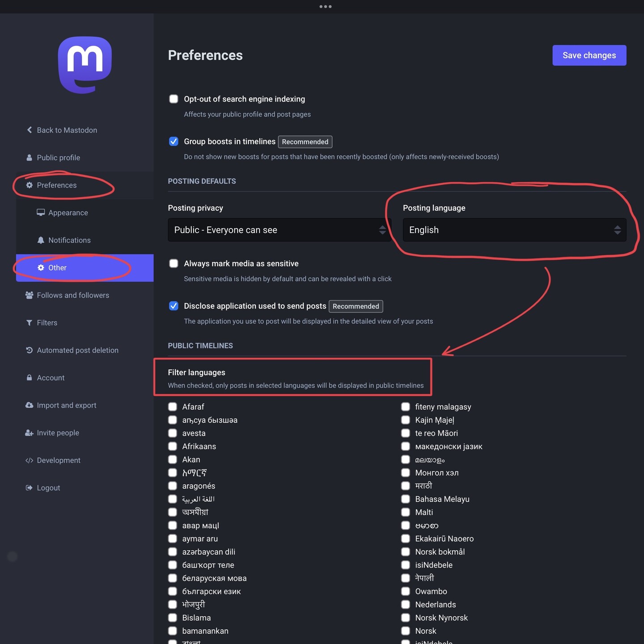Open the Posting privacy dropdown

(280, 230)
